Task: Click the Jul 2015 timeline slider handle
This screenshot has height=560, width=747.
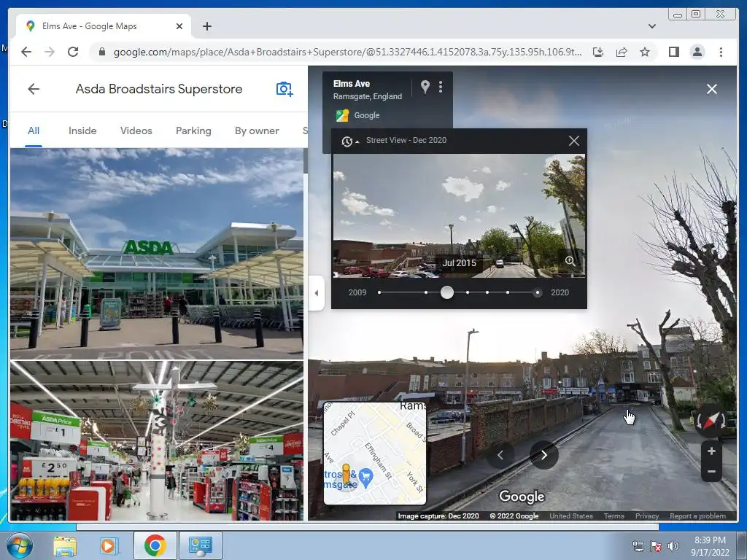Action: (447, 292)
